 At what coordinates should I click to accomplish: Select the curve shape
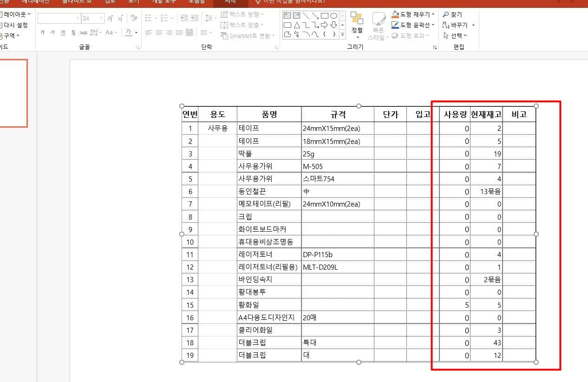click(x=315, y=34)
